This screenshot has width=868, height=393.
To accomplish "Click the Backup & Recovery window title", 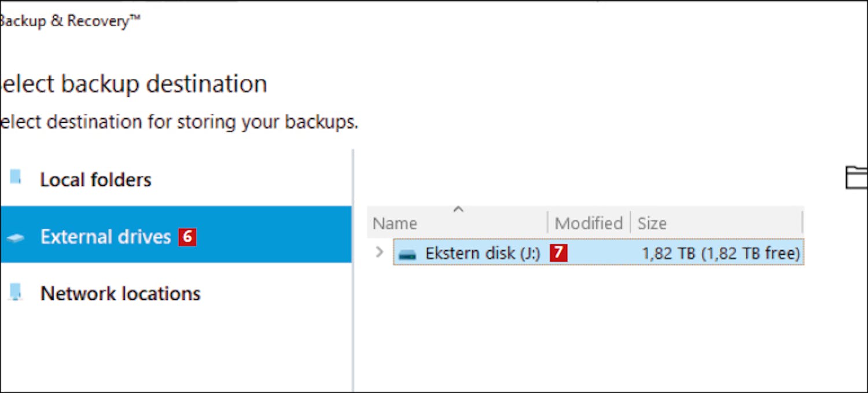I will tap(69, 21).
